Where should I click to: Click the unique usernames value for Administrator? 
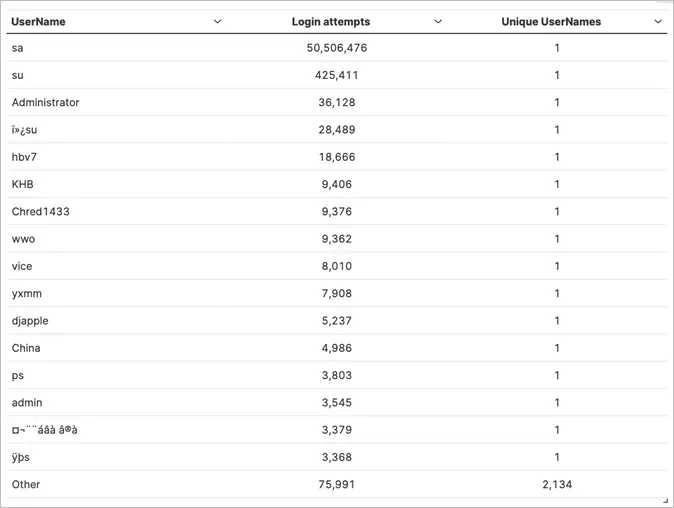(x=557, y=102)
